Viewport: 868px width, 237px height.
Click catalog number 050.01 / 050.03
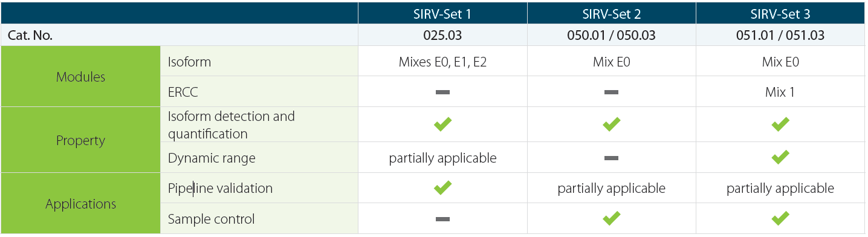point(611,36)
